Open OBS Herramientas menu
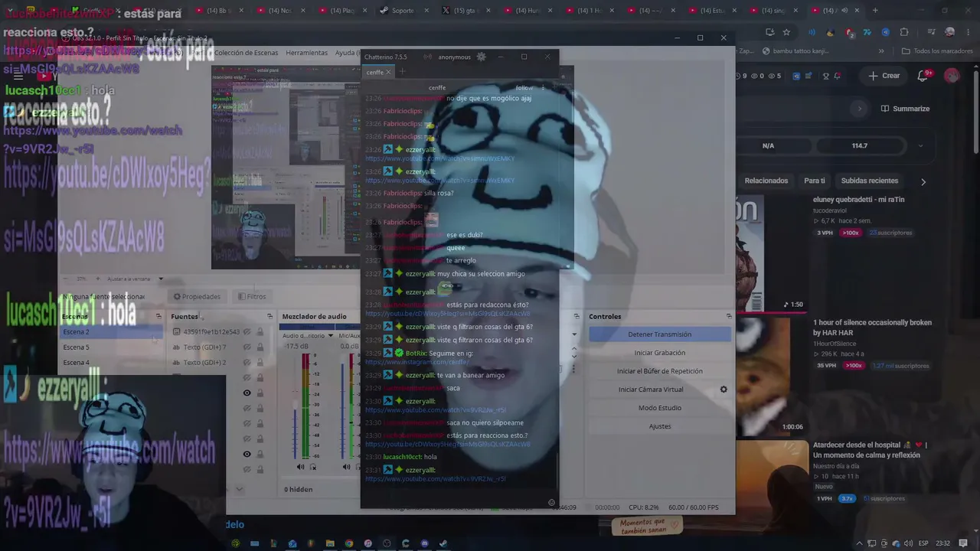This screenshot has width=980, height=551. pos(306,53)
